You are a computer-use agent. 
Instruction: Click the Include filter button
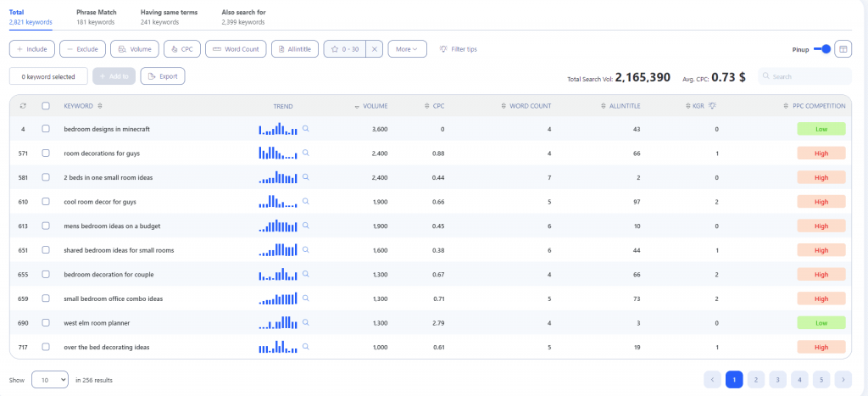pyautogui.click(x=32, y=49)
